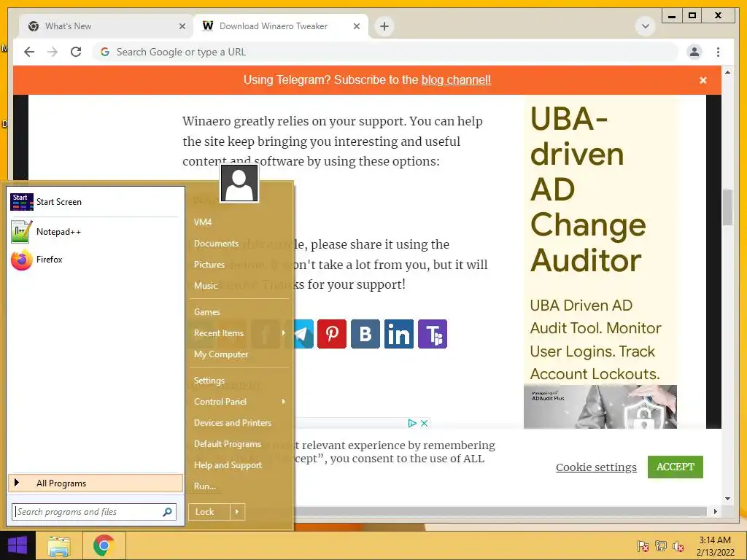Screen dimensions: 747x560
Task: Click the ADAudit Plus ad image
Action: (600, 407)
